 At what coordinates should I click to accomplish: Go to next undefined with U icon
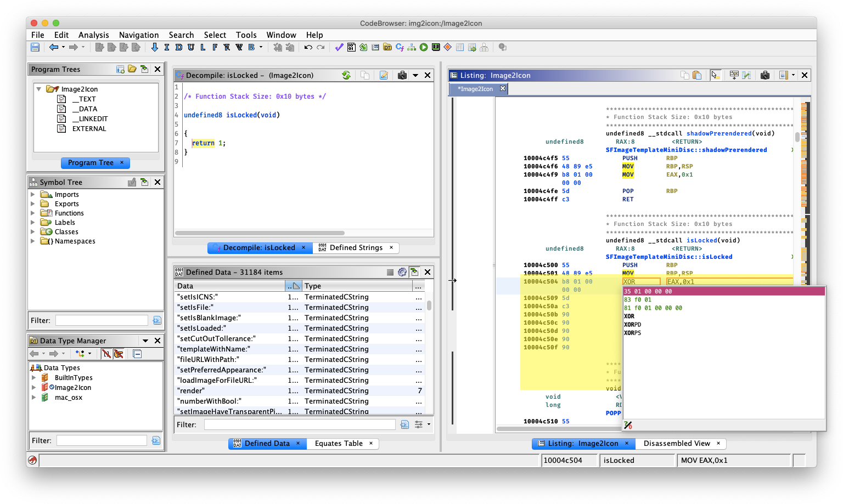[x=191, y=47]
